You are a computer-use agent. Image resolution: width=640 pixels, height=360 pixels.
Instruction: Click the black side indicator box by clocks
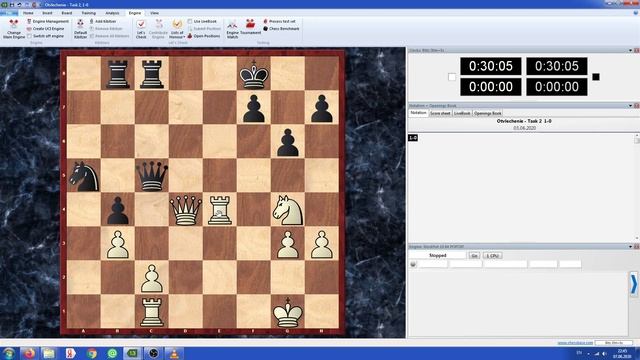596,77
